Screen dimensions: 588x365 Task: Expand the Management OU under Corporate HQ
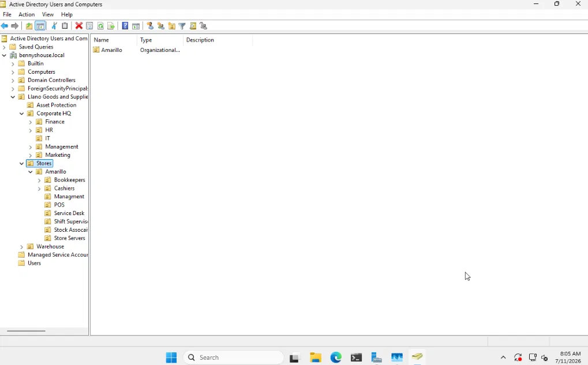tap(31, 147)
